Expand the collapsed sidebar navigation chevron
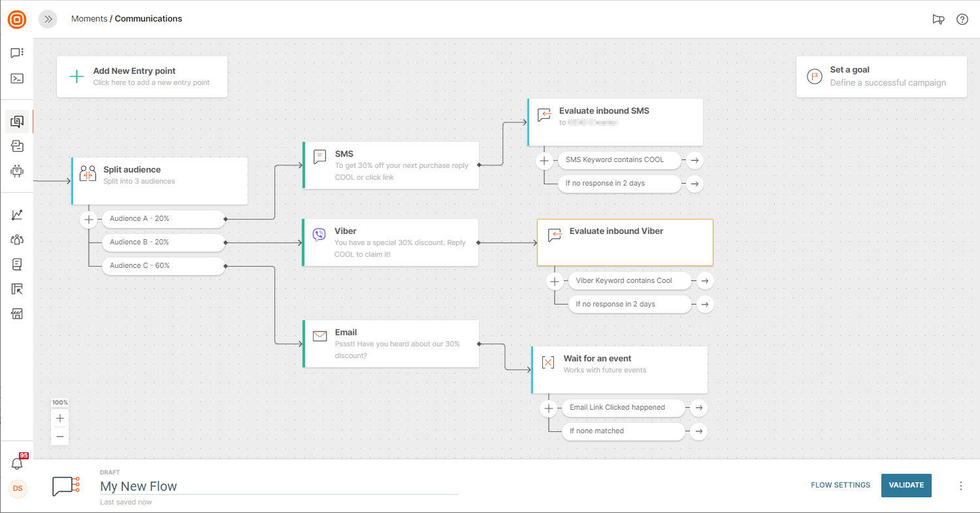The width and height of the screenshot is (980, 513). 48,19
